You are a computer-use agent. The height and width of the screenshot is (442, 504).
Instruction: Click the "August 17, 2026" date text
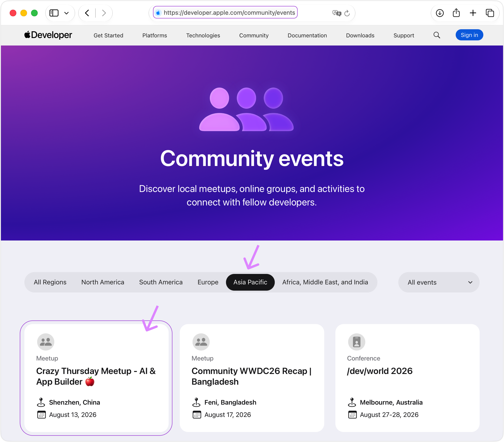tap(228, 415)
